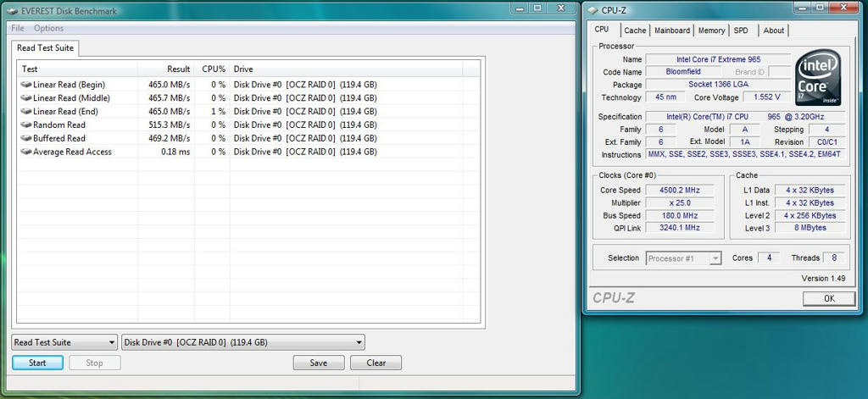The image size is (868, 399).
Task: Click the 8 MBytes Level 3 cache field
Action: tap(810, 227)
